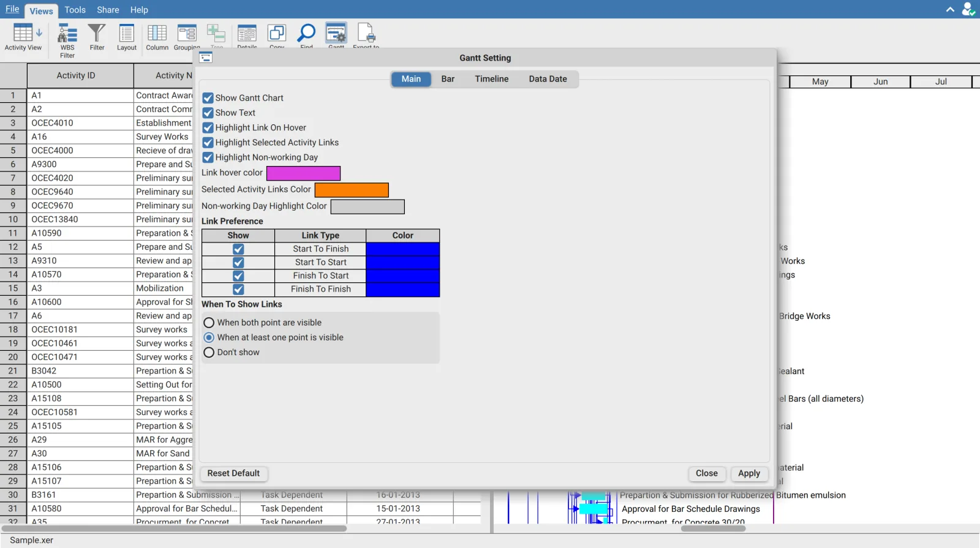Image resolution: width=980 pixels, height=548 pixels.
Task: Collapse the ribbon with the chevron
Action: (x=950, y=9)
